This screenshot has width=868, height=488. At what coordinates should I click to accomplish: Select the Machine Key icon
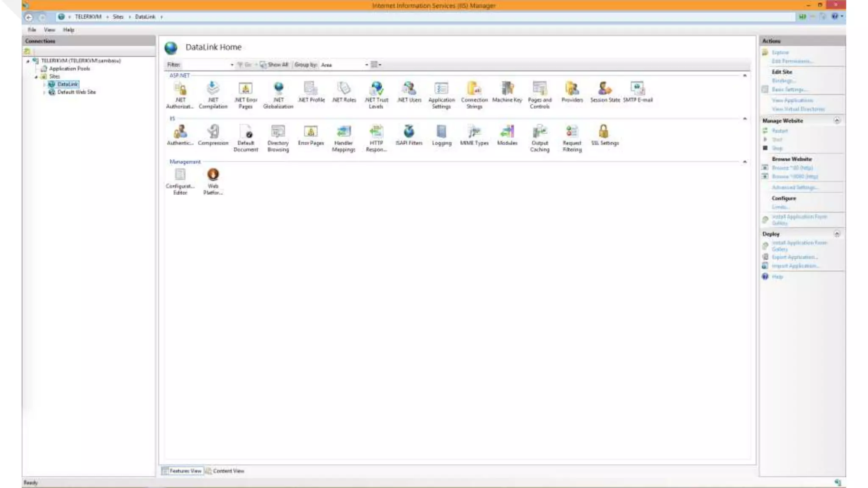point(507,92)
